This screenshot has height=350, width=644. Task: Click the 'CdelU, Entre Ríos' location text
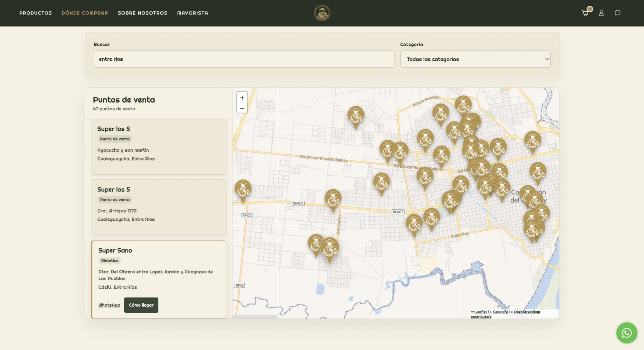(x=118, y=287)
